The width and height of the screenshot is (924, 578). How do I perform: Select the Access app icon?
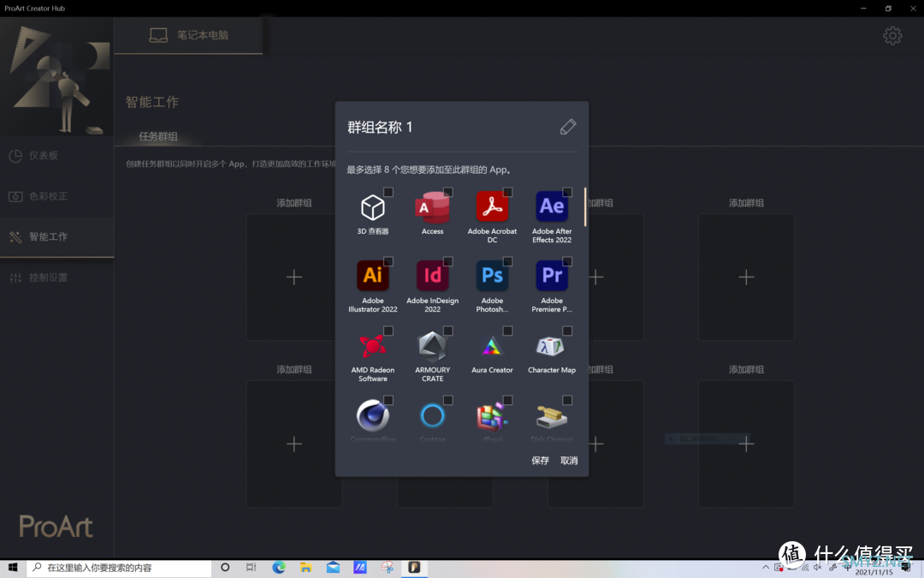tap(433, 207)
